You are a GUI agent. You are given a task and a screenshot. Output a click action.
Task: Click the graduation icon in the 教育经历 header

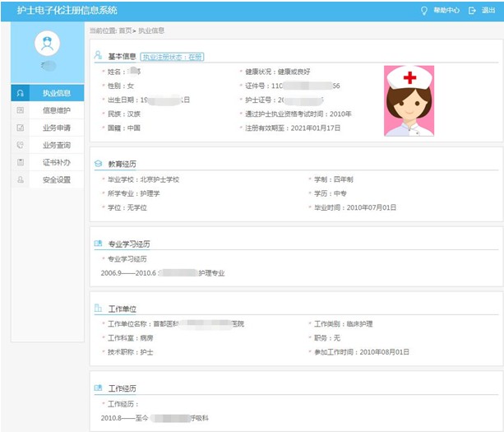99,163
